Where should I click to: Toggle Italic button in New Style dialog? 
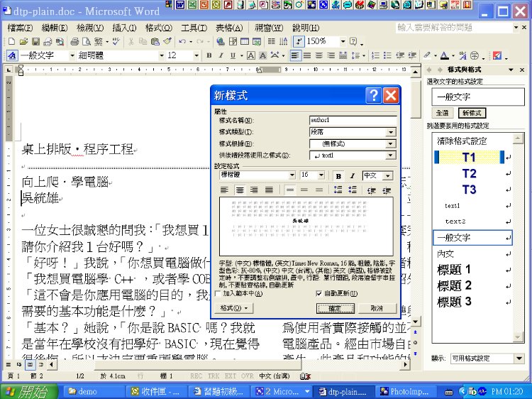pos(352,176)
